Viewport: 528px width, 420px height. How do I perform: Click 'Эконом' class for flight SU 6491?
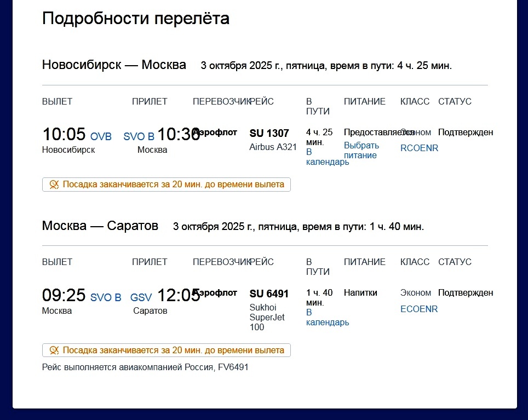(x=416, y=293)
